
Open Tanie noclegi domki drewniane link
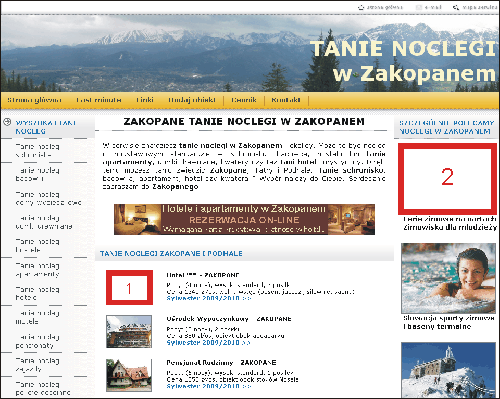coord(44,222)
